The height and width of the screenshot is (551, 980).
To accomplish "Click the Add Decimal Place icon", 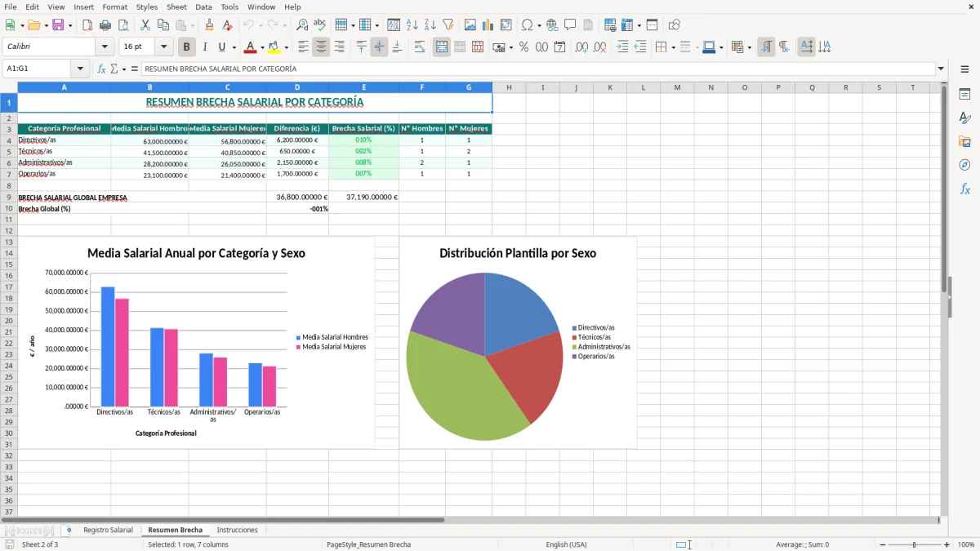I will point(581,47).
